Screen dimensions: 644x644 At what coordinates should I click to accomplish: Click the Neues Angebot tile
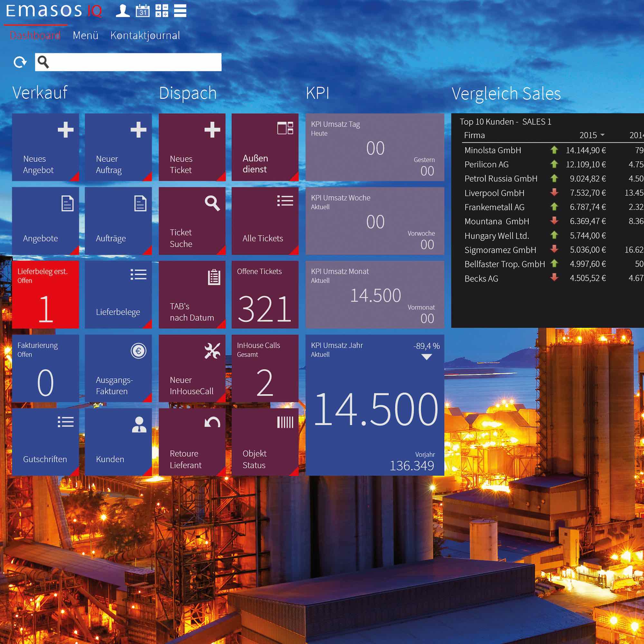click(46, 147)
